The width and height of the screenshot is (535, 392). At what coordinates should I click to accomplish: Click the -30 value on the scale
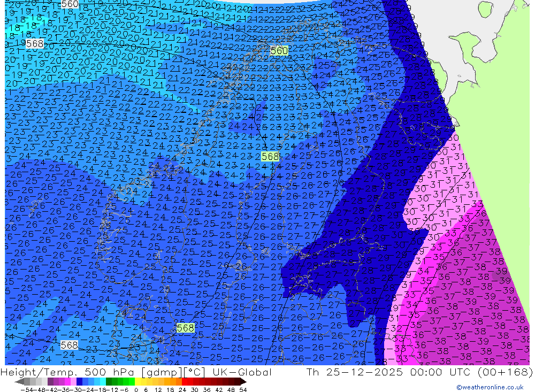point(75,390)
